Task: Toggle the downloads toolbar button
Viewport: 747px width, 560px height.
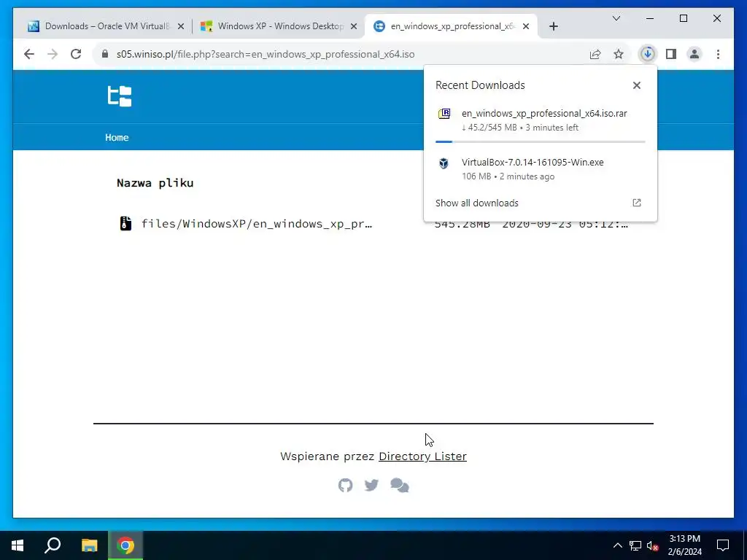Action: point(648,54)
